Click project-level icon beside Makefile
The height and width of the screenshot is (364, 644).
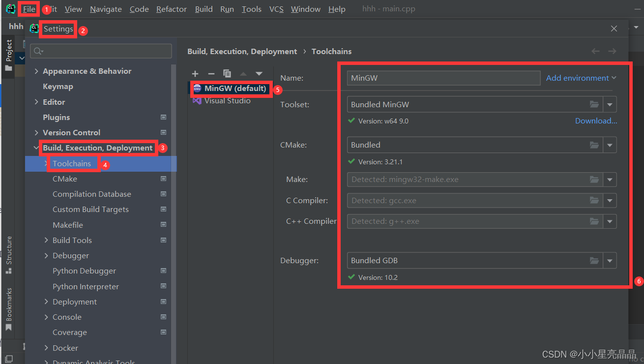(x=163, y=225)
